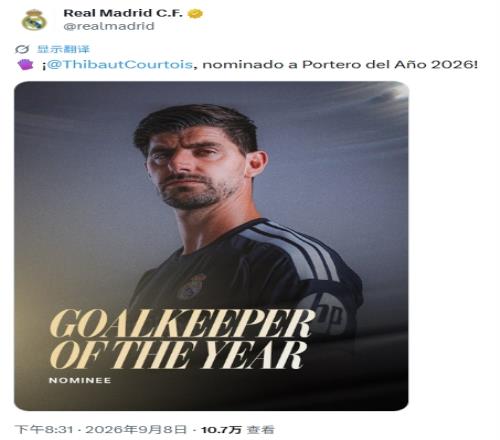This screenshot has width=500, height=440.
Task: Click the gold verified badge
Action: [196, 14]
